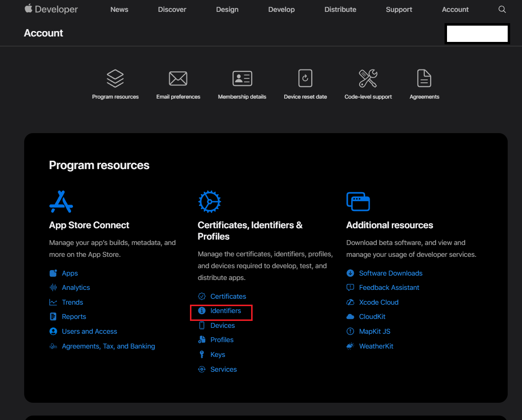Viewport: 522px width, 420px height.
Task: Open the Profiles link
Action: pyautogui.click(x=222, y=340)
